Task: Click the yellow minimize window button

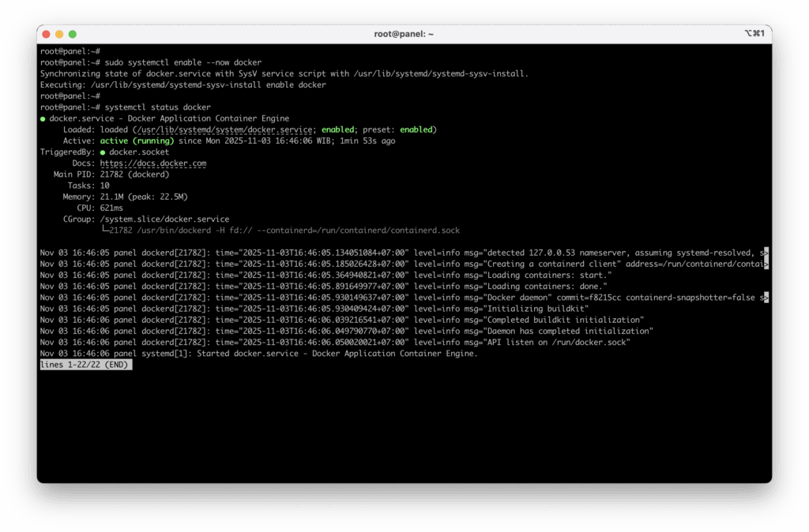Action: point(59,34)
